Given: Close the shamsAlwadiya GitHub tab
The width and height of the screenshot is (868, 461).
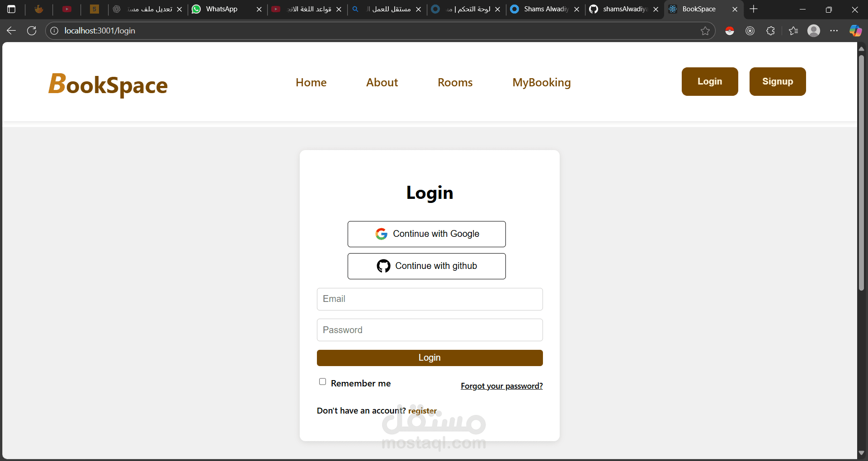Looking at the screenshot, I should [x=656, y=9].
